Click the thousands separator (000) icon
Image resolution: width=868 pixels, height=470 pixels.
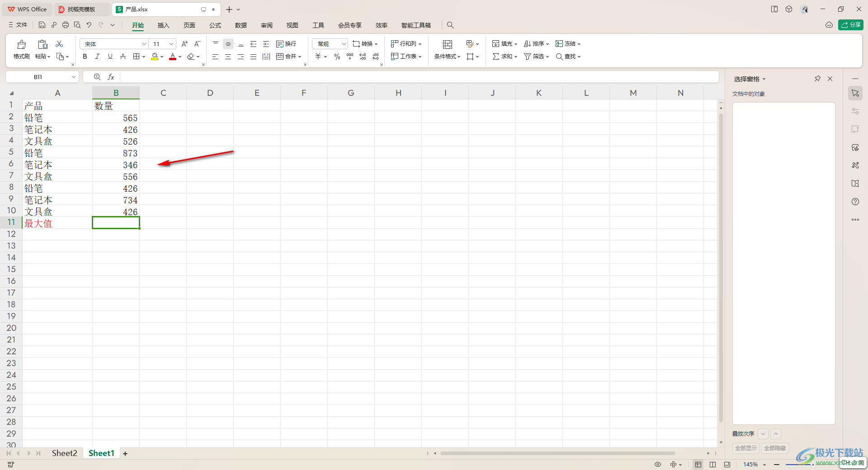pos(350,56)
